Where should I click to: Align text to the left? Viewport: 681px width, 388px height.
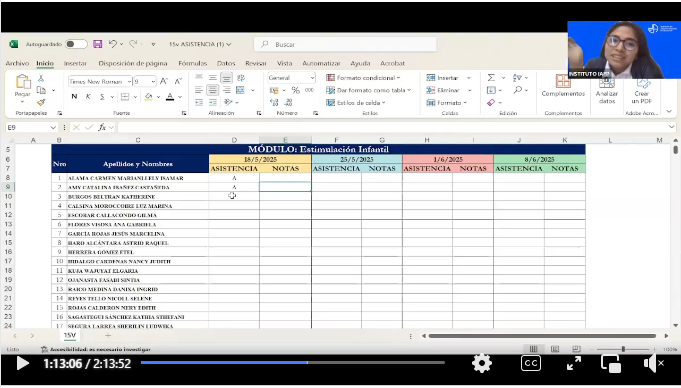tap(198, 90)
